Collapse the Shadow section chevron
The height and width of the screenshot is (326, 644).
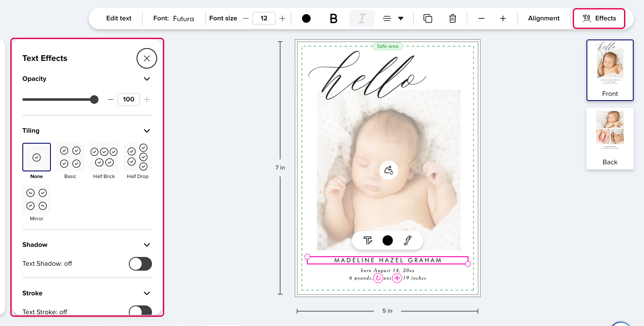(x=147, y=245)
